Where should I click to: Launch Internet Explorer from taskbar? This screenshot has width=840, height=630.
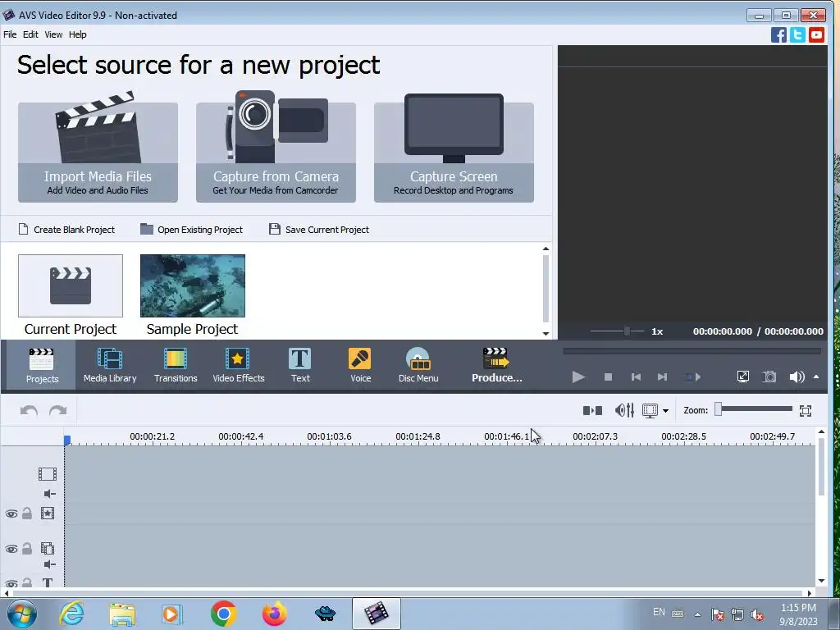pos(71,614)
